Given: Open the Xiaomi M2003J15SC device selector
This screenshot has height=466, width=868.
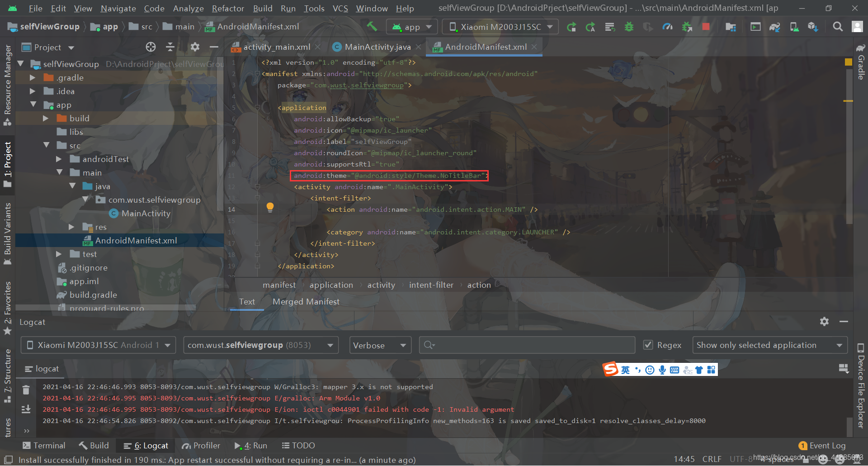Looking at the screenshot, I should pyautogui.click(x=500, y=26).
